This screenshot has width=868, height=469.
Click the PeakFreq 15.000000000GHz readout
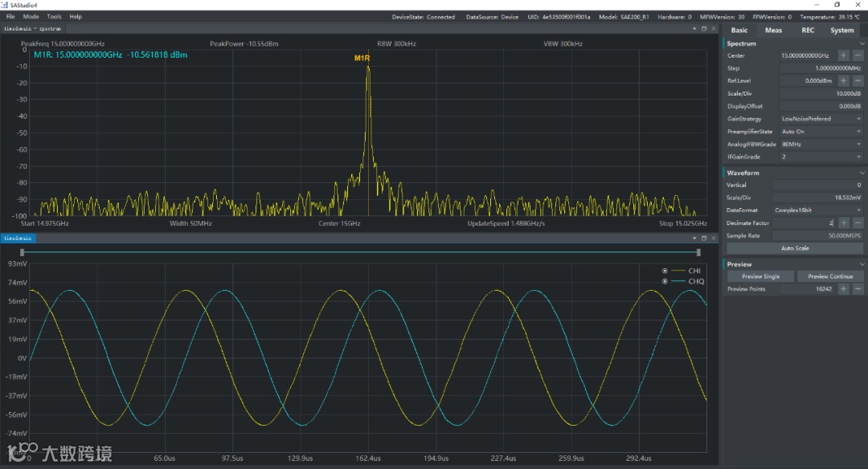(63, 43)
